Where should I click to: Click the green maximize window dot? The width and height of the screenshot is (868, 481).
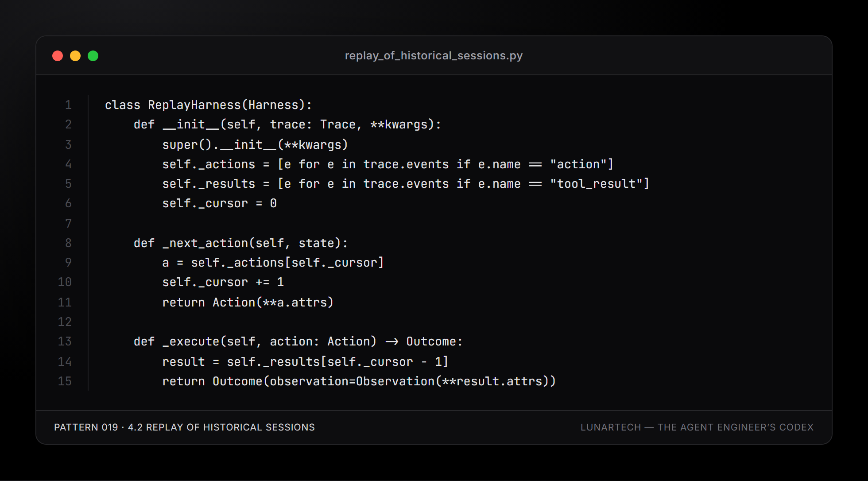point(93,56)
